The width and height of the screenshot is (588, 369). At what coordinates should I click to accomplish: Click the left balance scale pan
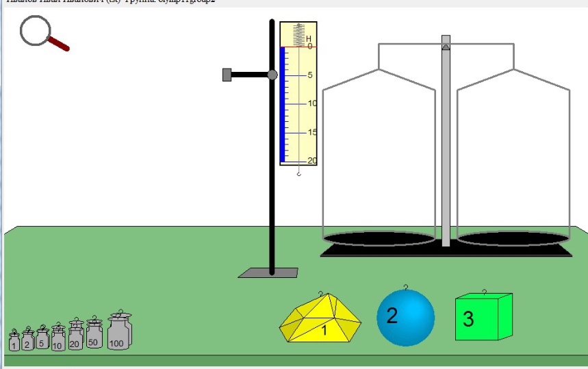coord(379,238)
